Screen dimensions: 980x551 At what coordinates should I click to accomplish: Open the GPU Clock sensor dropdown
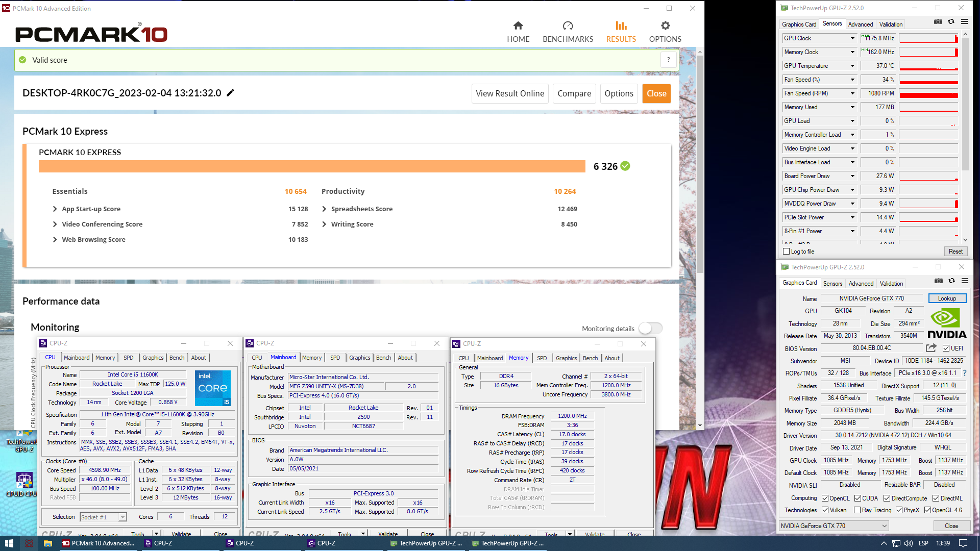pos(852,38)
